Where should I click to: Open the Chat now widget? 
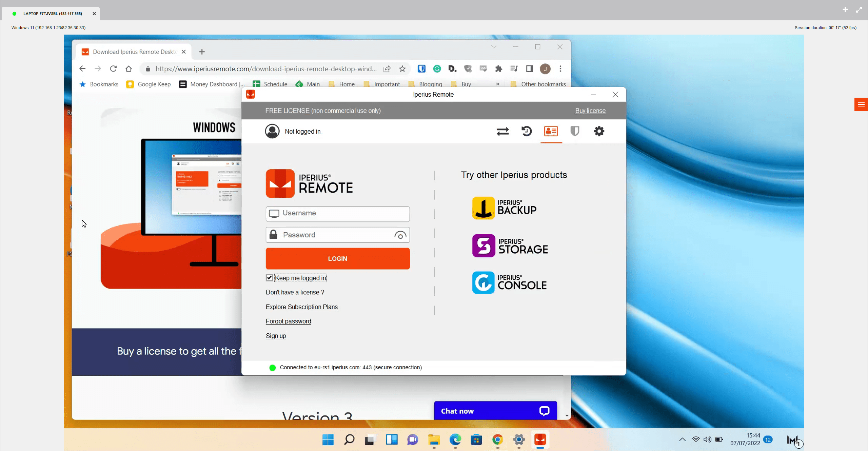coord(495,411)
